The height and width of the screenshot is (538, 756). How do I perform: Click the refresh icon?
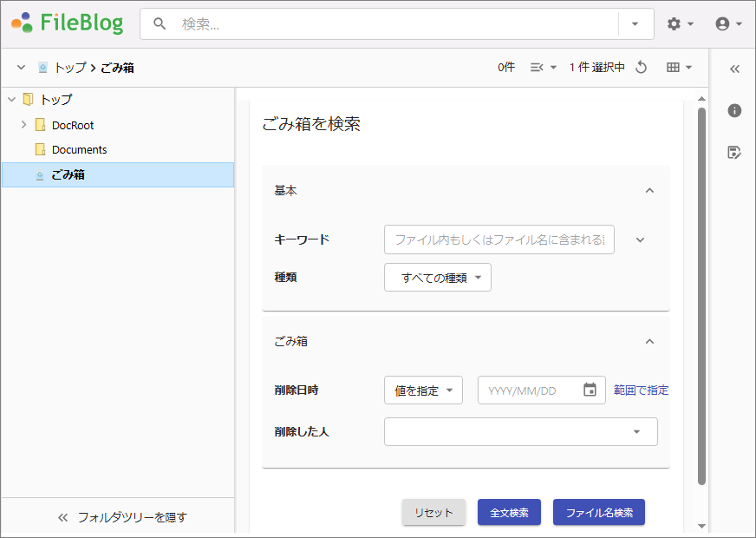(641, 68)
